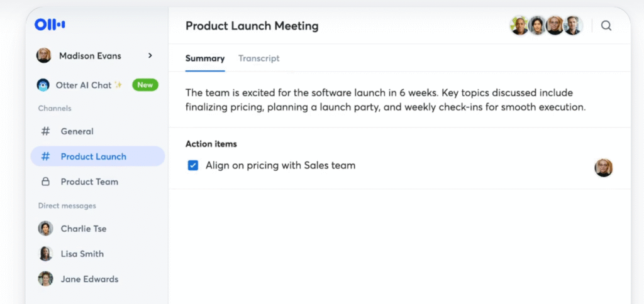Open the Product Team channel
This screenshot has width=644, height=304.
(89, 182)
